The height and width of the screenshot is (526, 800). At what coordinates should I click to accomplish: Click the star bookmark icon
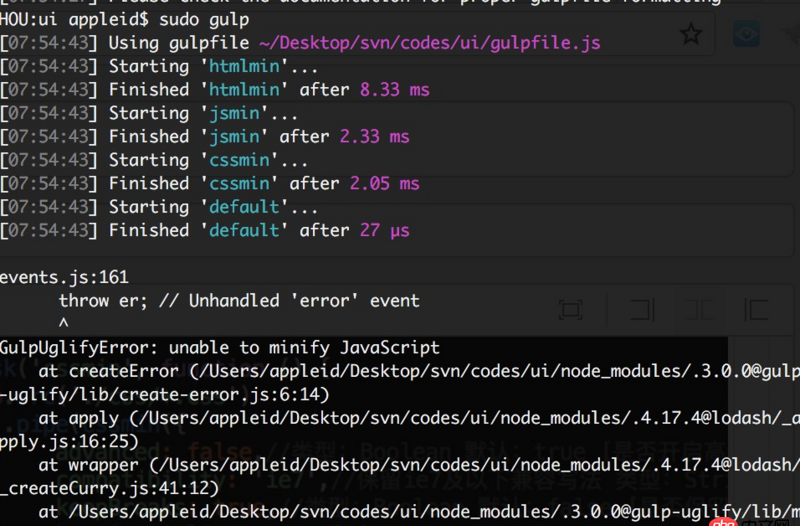[x=691, y=34]
